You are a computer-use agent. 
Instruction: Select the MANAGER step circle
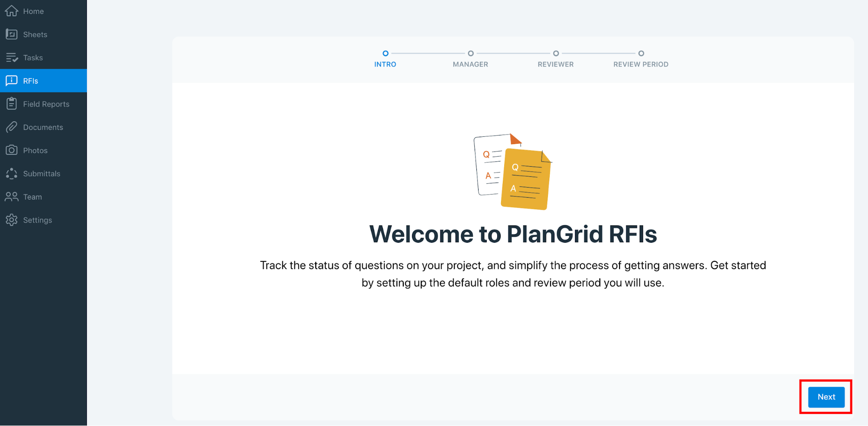471,53
